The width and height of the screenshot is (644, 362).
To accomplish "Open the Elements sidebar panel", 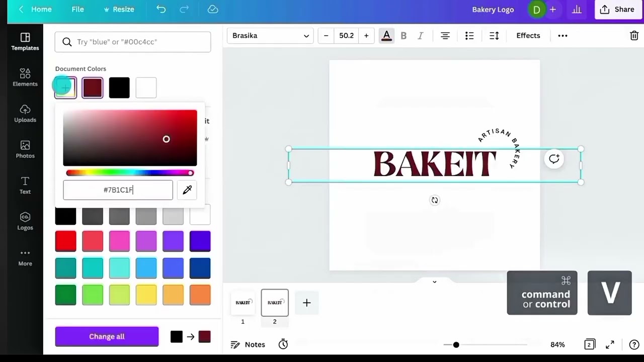I will pyautogui.click(x=25, y=77).
